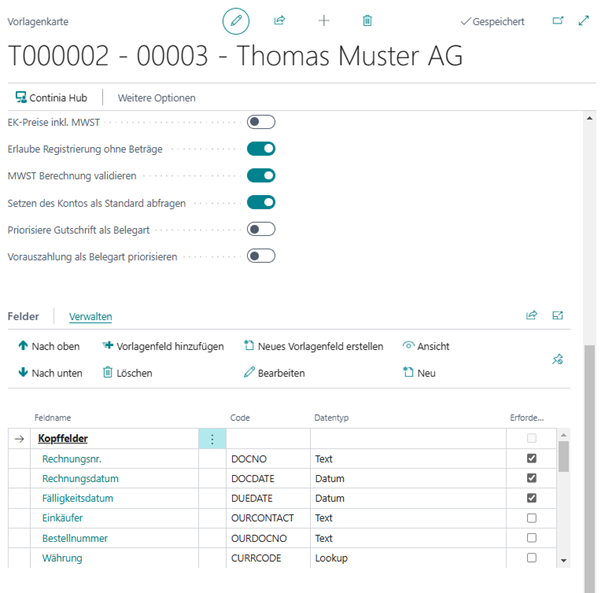Click the pin icon in Felder toolbar

pos(558,360)
